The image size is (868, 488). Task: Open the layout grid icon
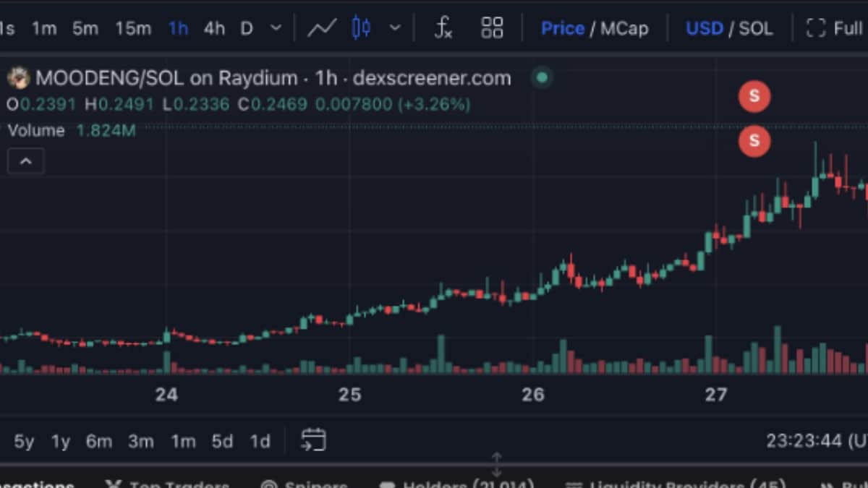[x=492, y=28]
